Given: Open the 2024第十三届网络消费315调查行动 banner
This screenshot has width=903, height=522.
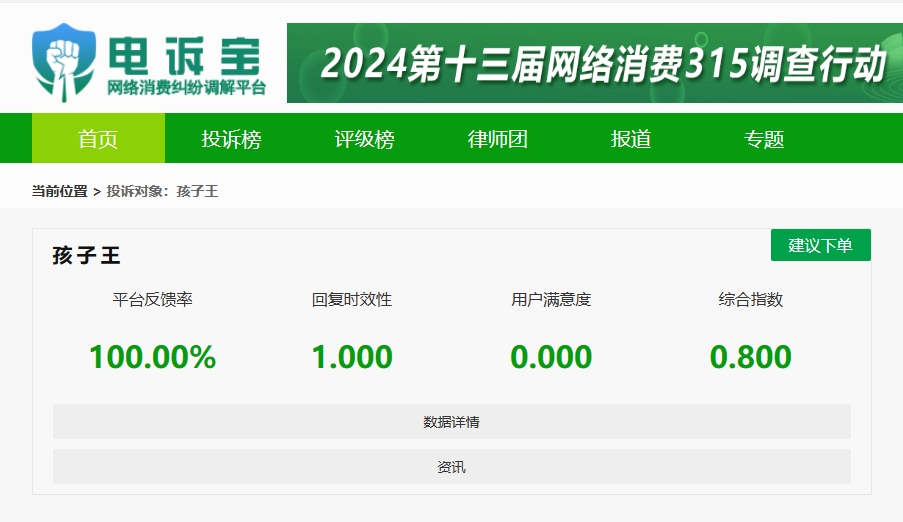Looking at the screenshot, I should tap(595, 63).
